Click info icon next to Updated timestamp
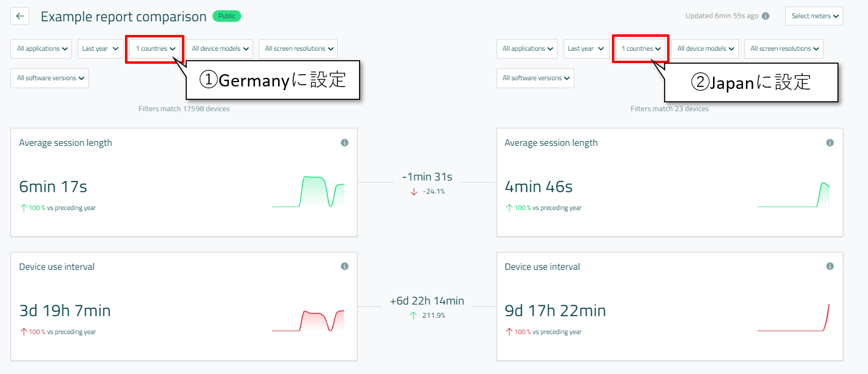 (x=766, y=17)
